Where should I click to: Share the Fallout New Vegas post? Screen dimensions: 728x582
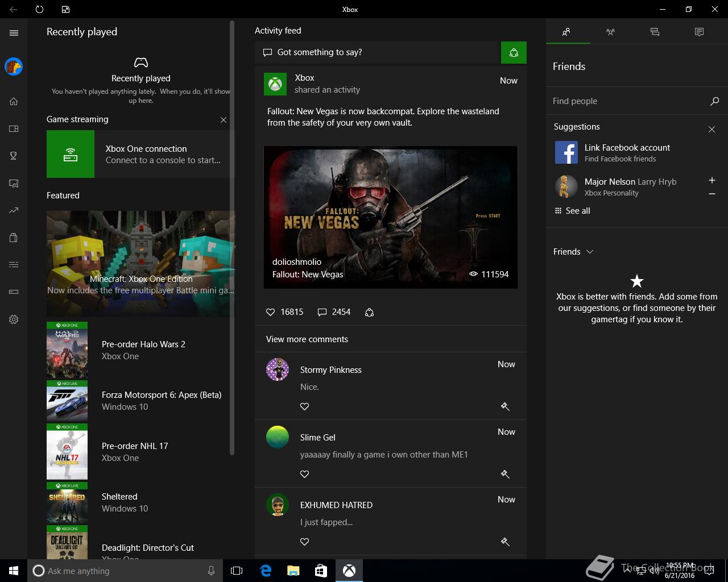(369, 312)
